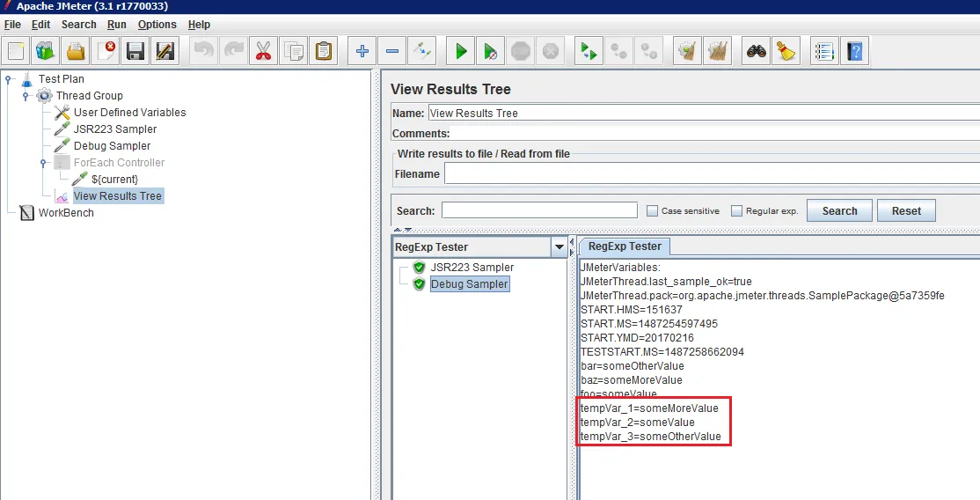Click the Toggle enable/disable toolbar icon
980x500 pixels.
[x=422, y=51]
